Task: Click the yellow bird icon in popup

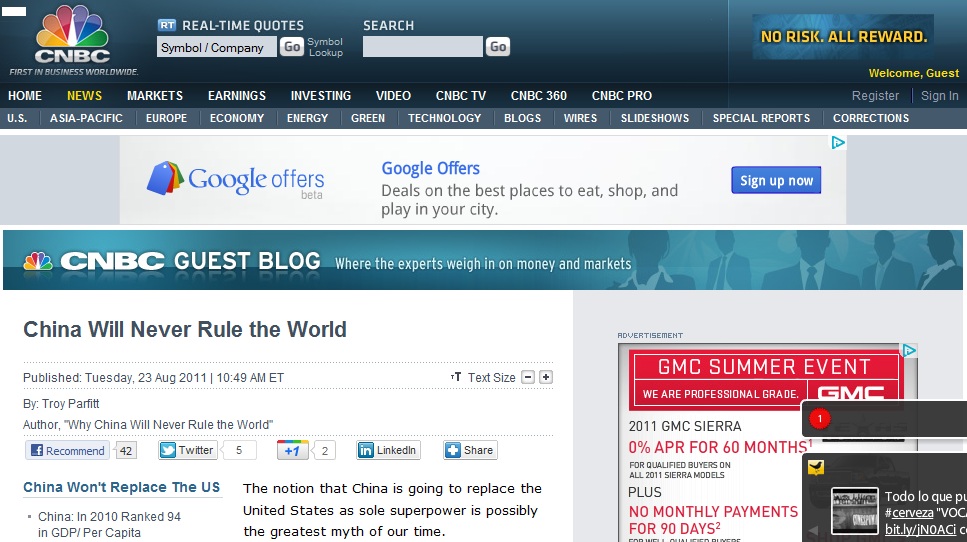Action: tap(816, 467)
